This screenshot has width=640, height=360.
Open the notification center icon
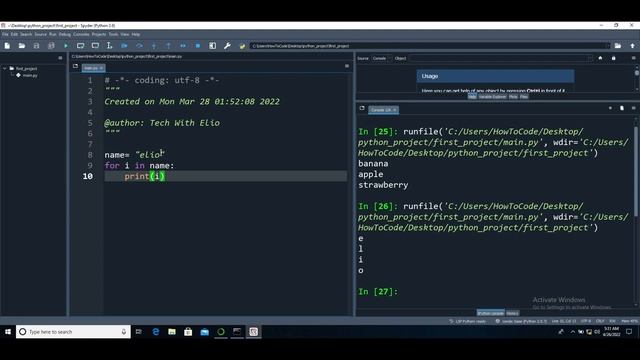coord(629,332)
